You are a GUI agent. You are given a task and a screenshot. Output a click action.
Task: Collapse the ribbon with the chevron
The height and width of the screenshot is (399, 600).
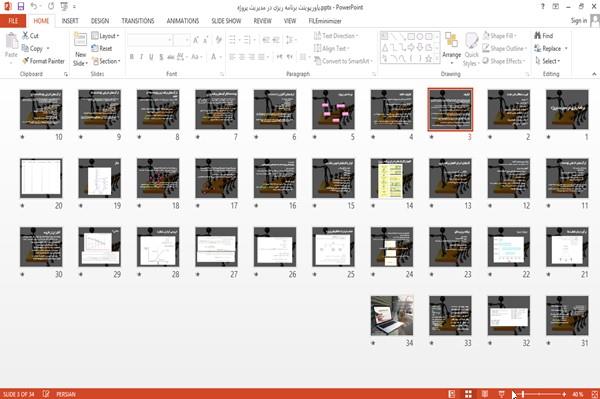pyautogui.click(x=594, y=74)
